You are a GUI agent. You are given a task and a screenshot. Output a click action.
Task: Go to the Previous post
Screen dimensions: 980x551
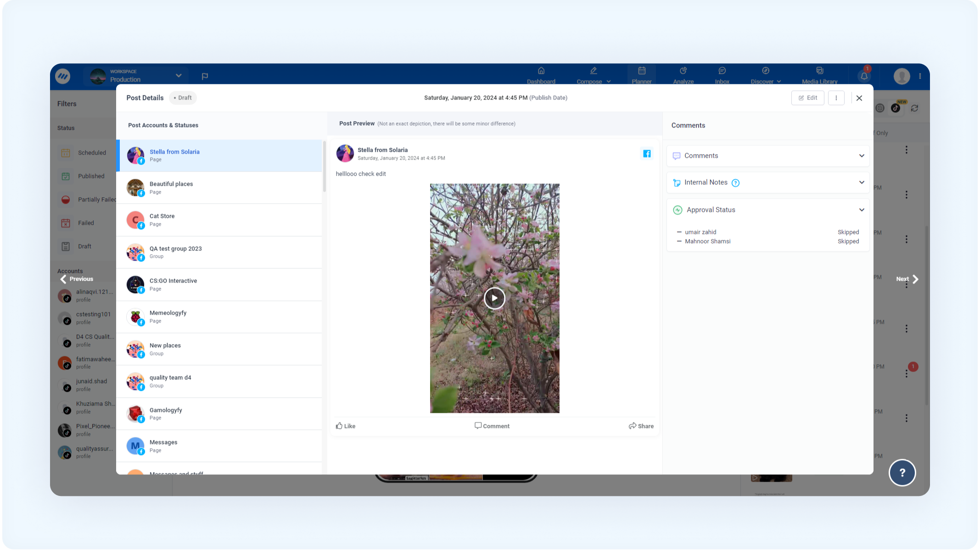(x=77, y=279)
